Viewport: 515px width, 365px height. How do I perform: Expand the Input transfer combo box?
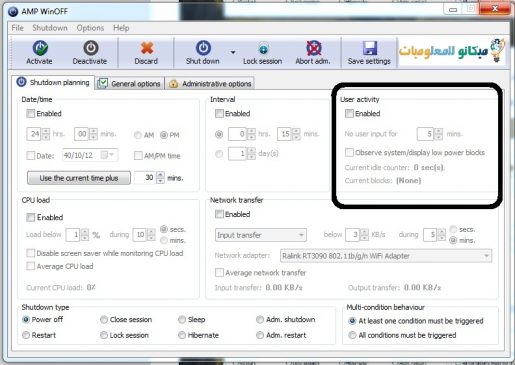coord(261,235)
